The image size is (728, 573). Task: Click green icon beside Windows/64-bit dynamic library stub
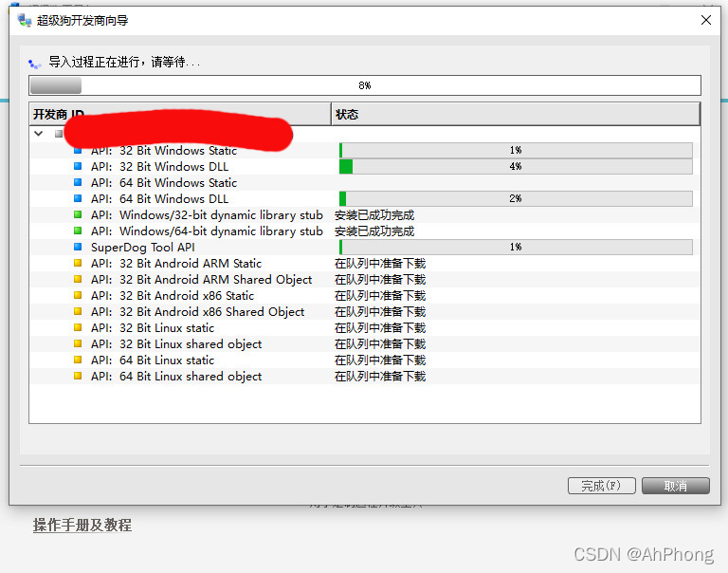tap(78, 231)
